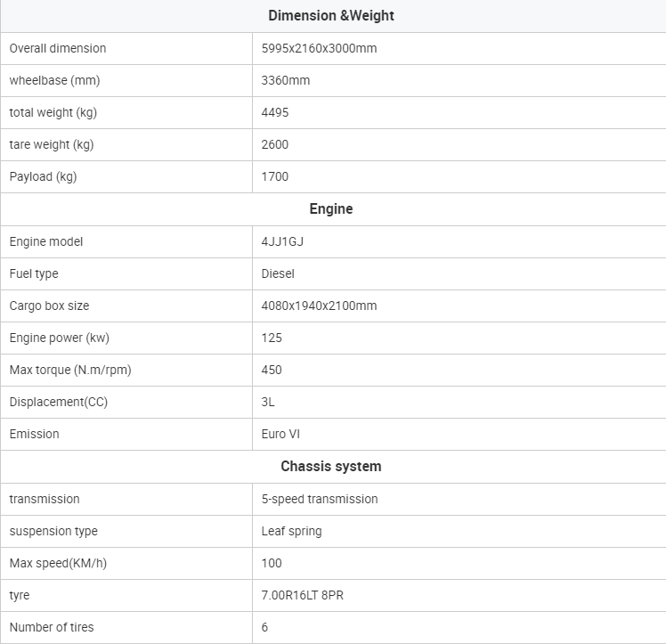Click the suspension type value Leaf spring
Viewport: 666px width, 644px height.
coord(291,532)
